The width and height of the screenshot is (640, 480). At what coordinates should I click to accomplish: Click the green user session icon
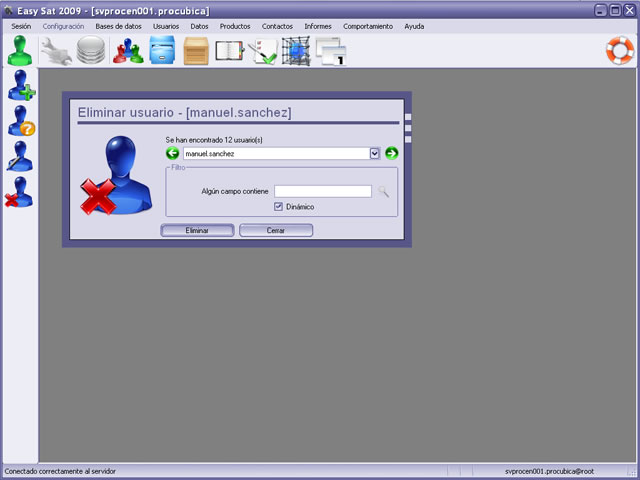point(20,50)
